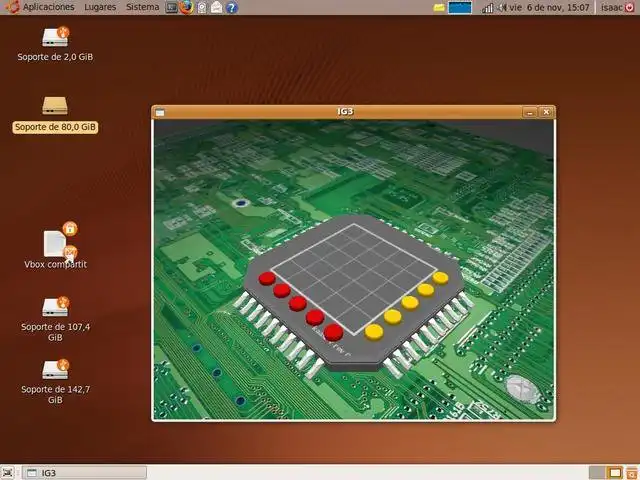Select the red piece farthest from the yellow pieces
The width and height of the screenshot is (640, 480).
coord(267,278)
